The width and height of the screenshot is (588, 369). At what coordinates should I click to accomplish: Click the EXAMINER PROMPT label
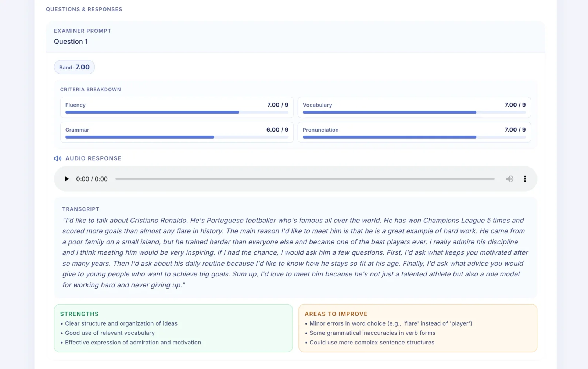coord(82,31)
